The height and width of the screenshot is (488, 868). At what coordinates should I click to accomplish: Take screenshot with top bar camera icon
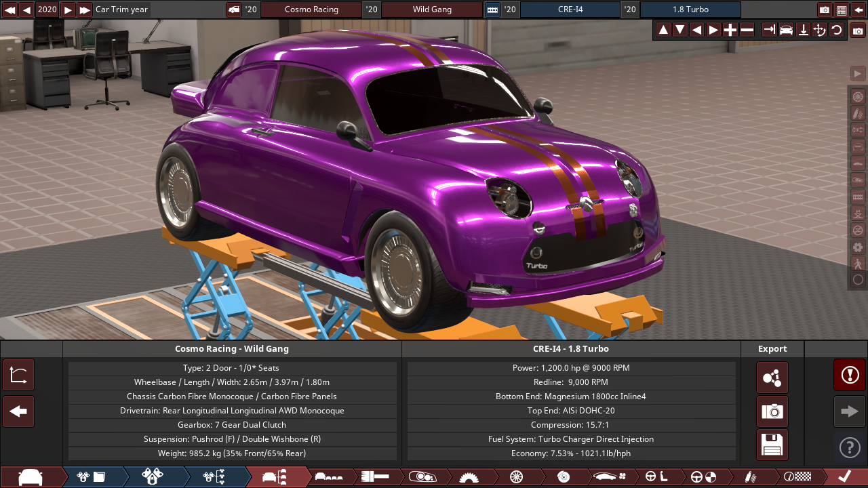click(x=825, y=9)
